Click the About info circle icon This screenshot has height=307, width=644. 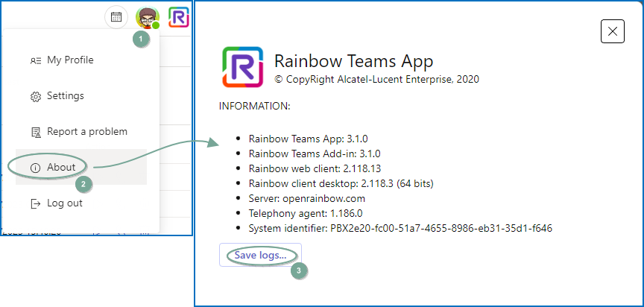click(36, 168)
